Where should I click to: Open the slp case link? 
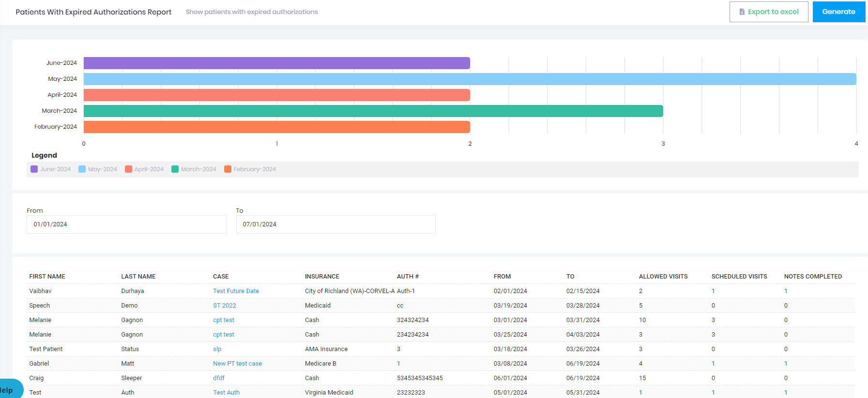[x=217, y=349]
